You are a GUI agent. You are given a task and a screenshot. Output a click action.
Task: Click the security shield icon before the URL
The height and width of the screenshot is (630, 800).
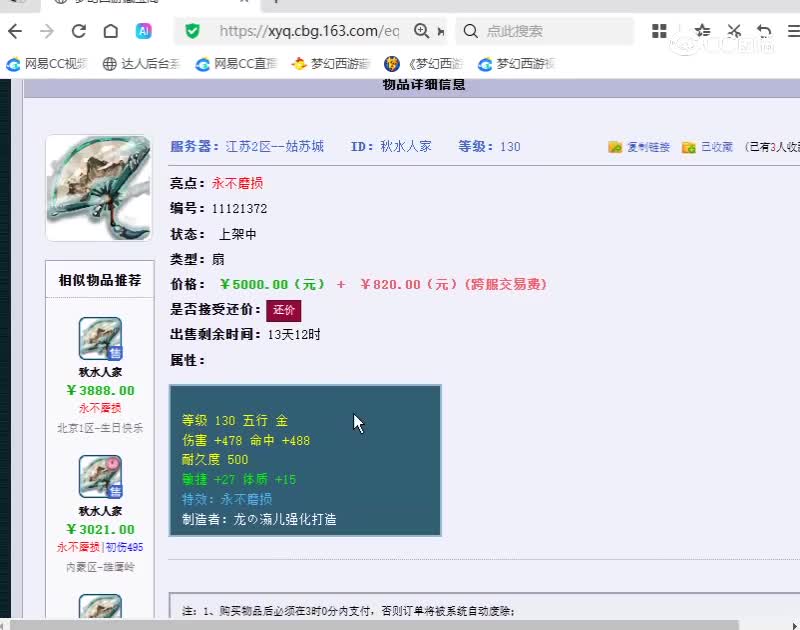(192, 31)
